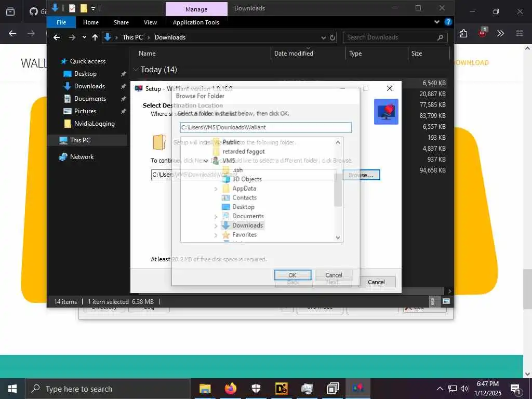Switch Explorer to details view icon
Image resolution: width=532 pixels, height=399 pixels.
(x=433, y=302)
